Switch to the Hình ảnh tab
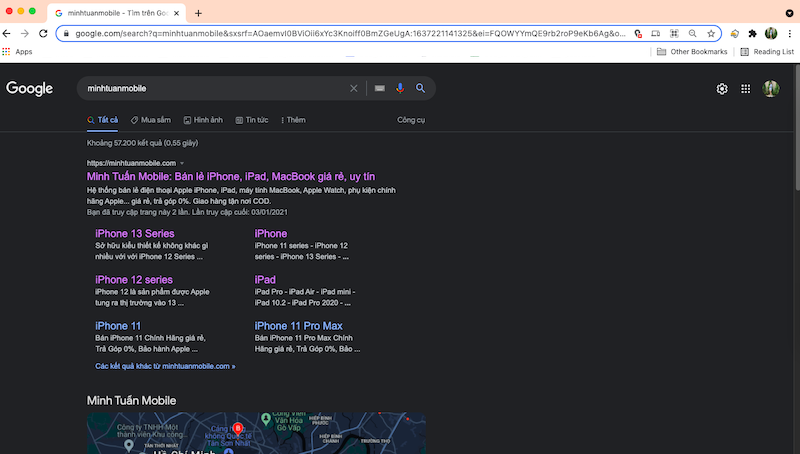Screen dimensions: 800x454 coord(203,120)
